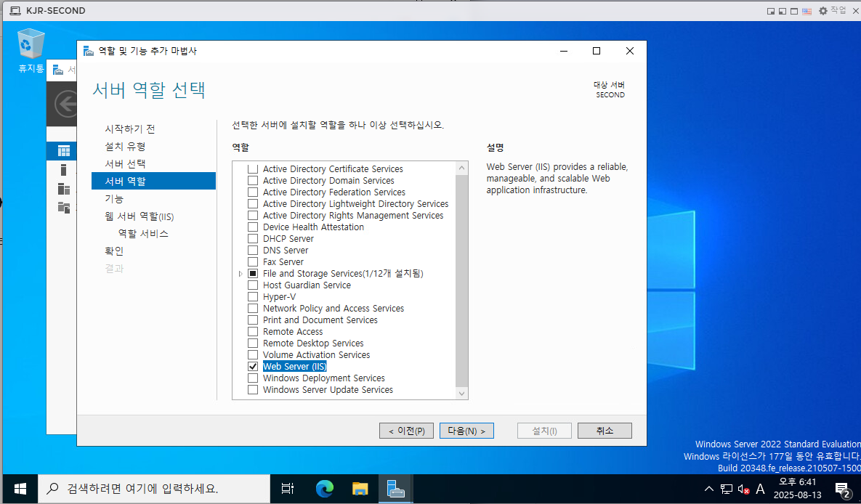Click the taskbar search box

tap(154, 488)
